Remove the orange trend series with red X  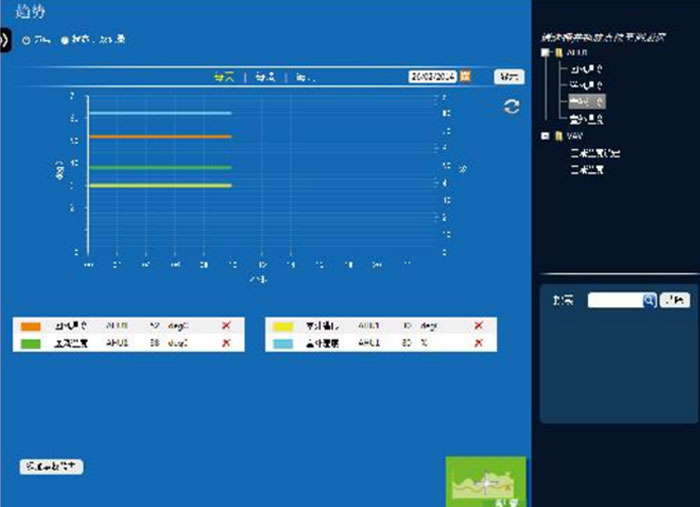[x=226, y=327]
